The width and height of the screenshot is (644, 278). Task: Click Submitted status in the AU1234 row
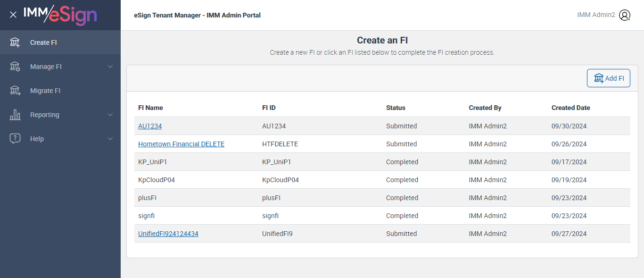(x=402, y=126)
